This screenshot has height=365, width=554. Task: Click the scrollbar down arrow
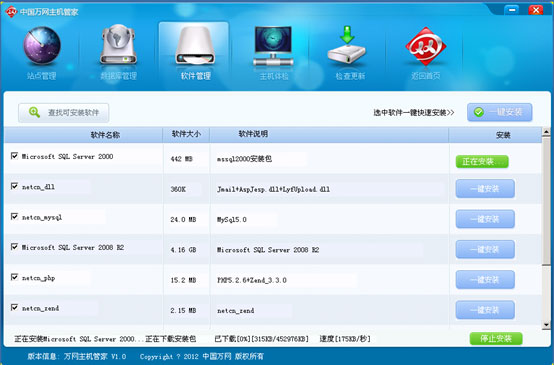(x=546, y=324)
